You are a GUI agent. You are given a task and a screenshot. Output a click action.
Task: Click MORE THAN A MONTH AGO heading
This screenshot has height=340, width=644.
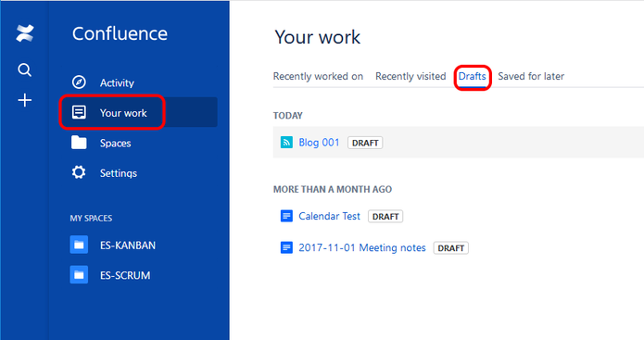[333, 189]
